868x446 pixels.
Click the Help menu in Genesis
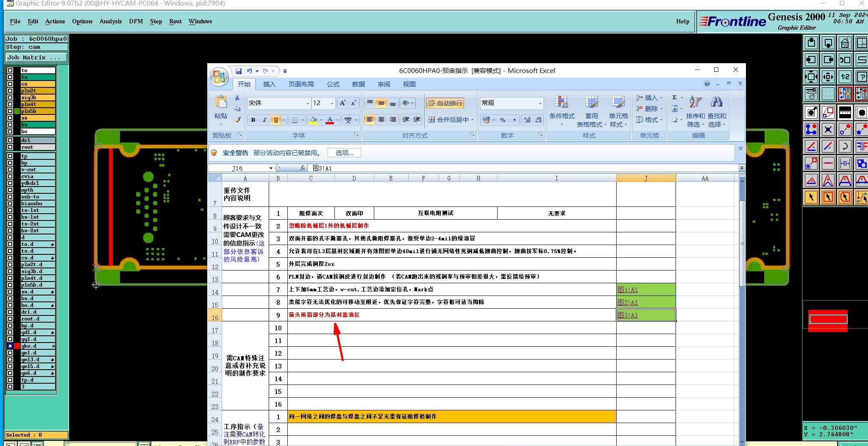point(682,21)
